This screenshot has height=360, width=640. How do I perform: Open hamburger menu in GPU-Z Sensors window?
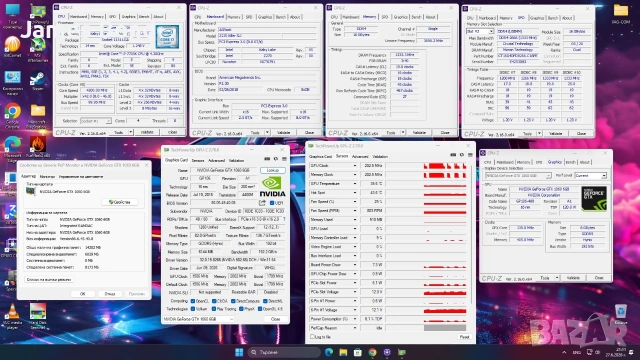pos(470,155)
